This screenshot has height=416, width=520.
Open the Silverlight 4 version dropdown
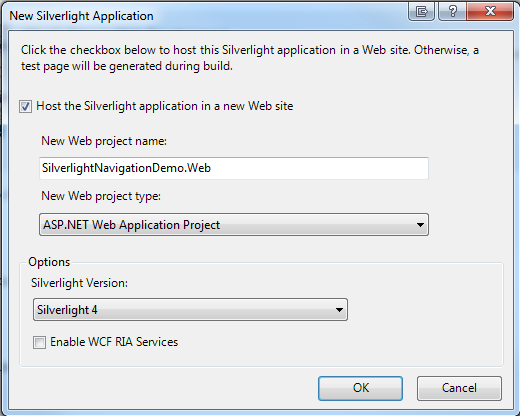[190, 310]
